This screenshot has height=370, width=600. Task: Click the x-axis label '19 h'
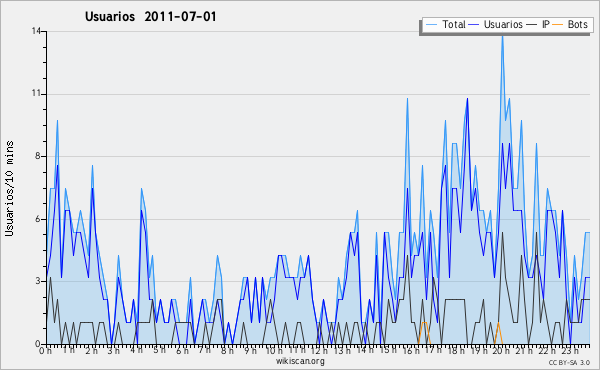point(479,351)
